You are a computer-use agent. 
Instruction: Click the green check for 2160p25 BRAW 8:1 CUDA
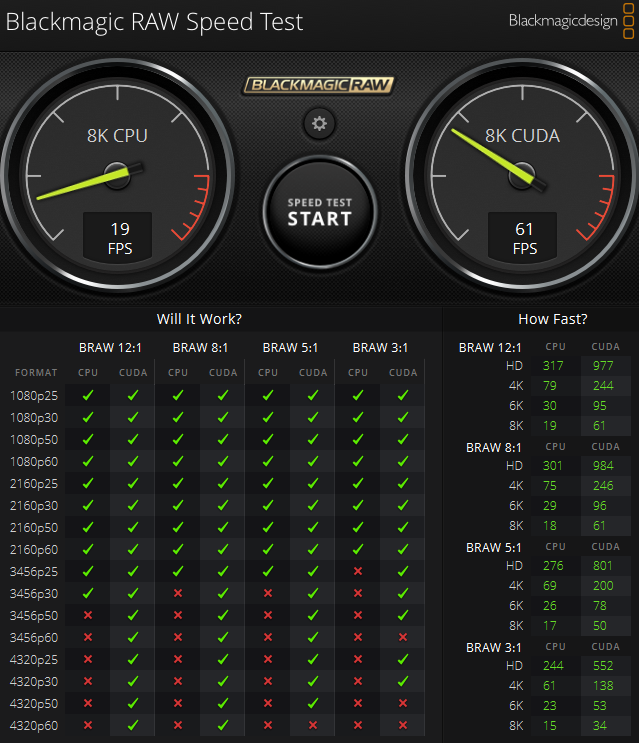[x=223, y=483]
